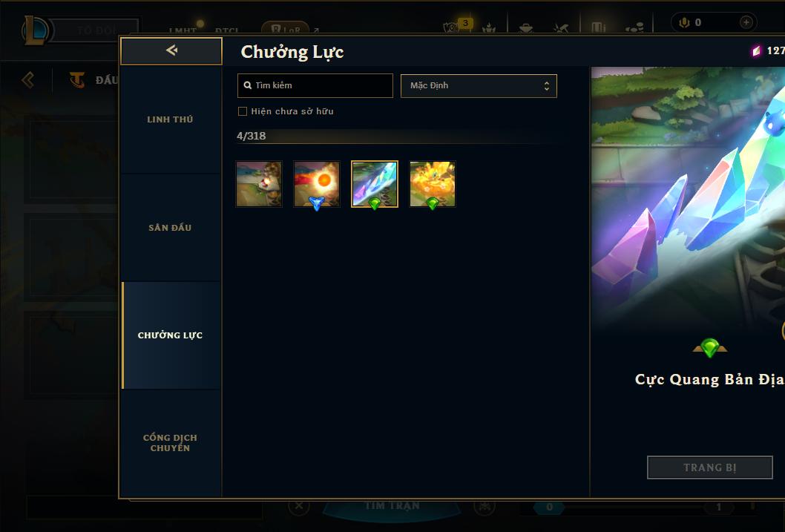Screen dimensions: 785x532
Task: Click the Trang Bị equip button
Action: click(x=709, y=467)
